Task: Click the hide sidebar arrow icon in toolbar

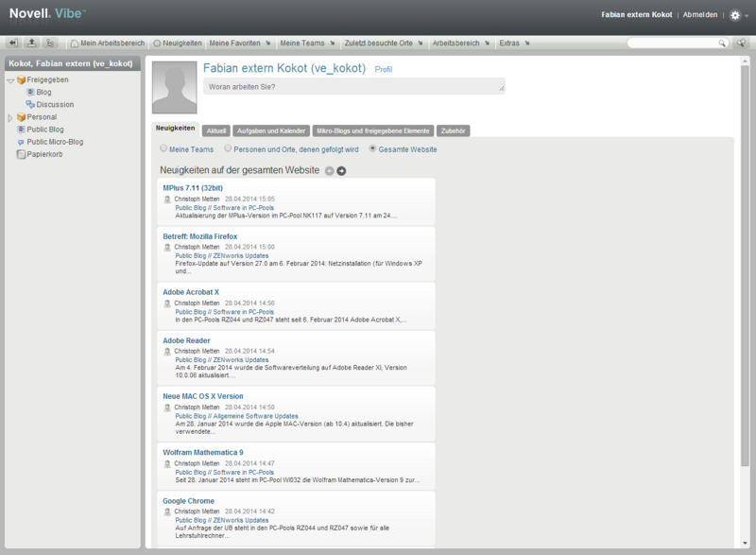Action: (13, 43)
